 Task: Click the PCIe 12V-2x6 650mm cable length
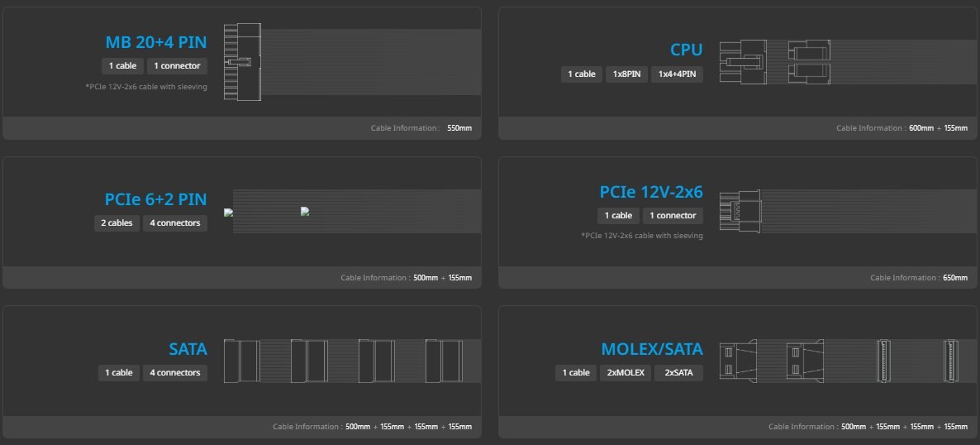coord(954,278)
